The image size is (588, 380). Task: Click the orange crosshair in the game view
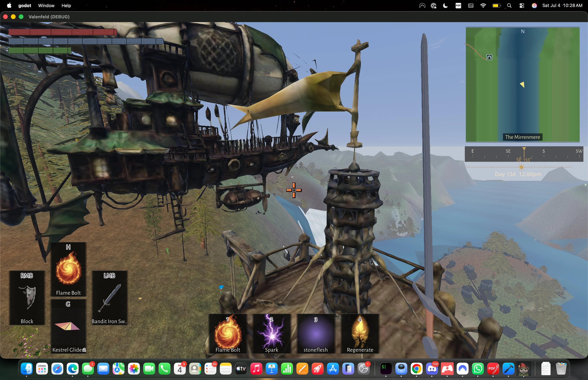(x=294, y=190)
